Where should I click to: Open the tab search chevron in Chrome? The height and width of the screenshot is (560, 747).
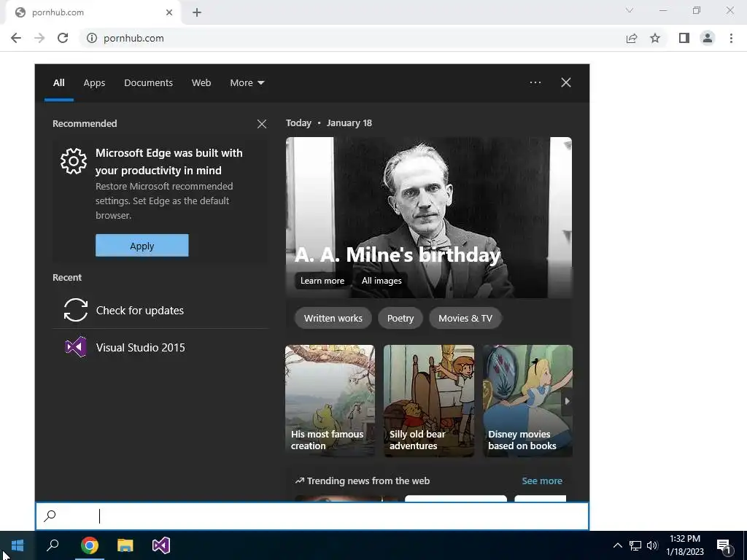[630, 10]
